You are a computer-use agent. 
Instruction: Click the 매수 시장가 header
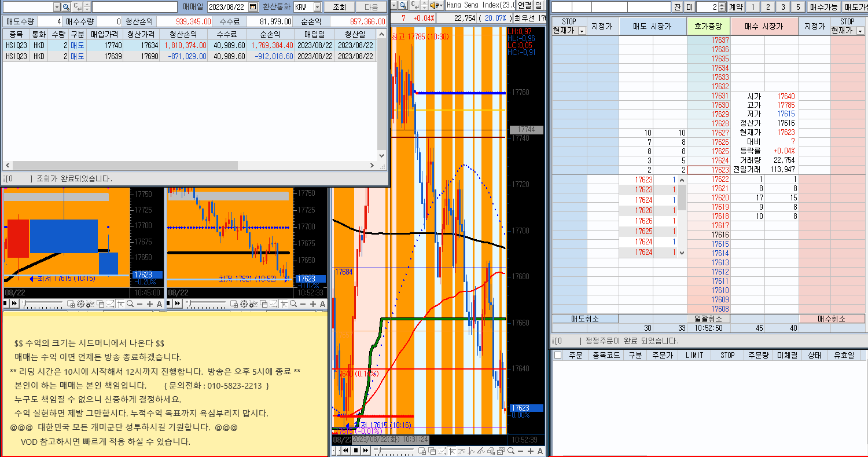pos(764,27)
